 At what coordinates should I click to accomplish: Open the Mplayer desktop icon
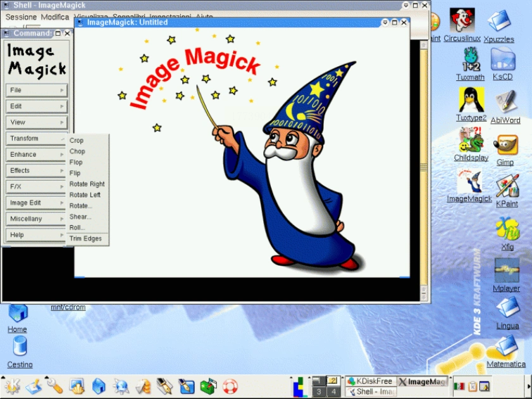[507, 271]
